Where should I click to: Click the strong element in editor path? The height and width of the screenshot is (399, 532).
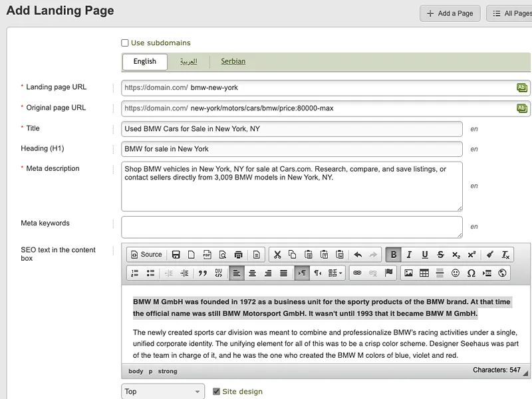pyautogui.click(x=168, y=371)
